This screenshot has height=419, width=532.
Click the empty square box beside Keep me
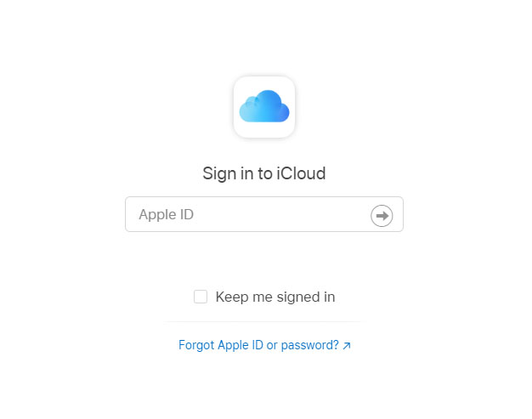tap(201, 297)
